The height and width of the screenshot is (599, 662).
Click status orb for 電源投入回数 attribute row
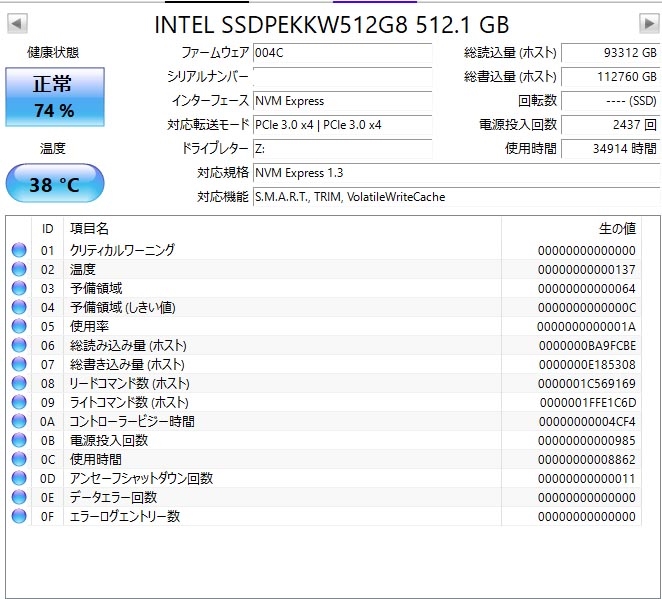coord(18,441)
